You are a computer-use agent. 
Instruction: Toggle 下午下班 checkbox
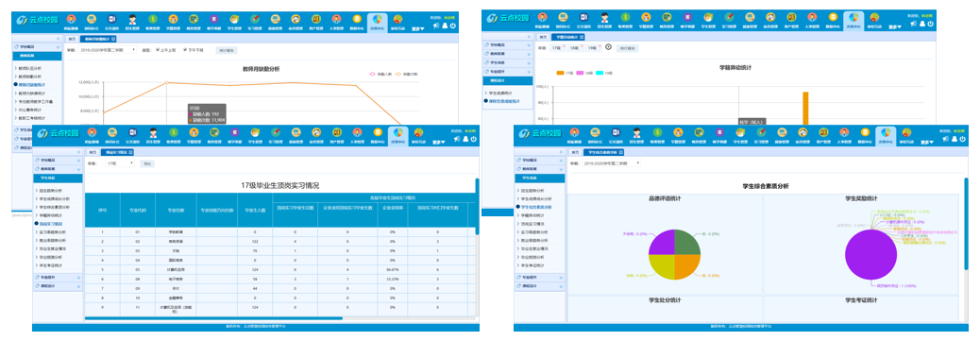(185, 49)
